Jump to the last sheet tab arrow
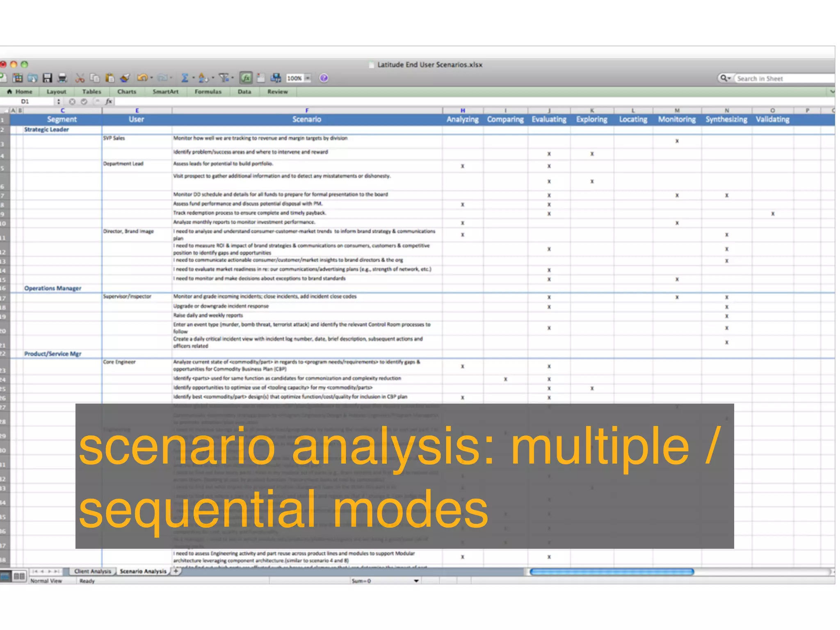840x630 pixels. pos(57,571)
